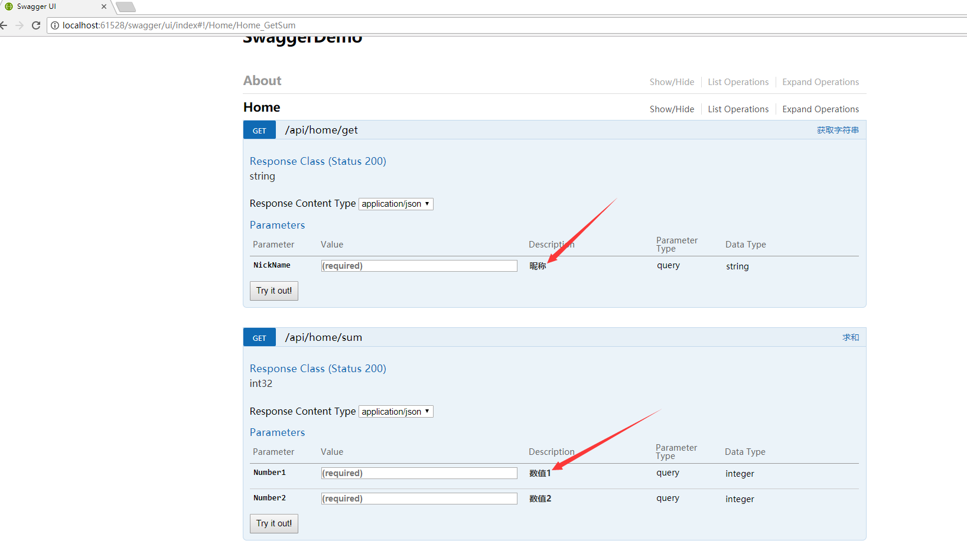
Task: Click the NickName value input field
Action: 419,266
